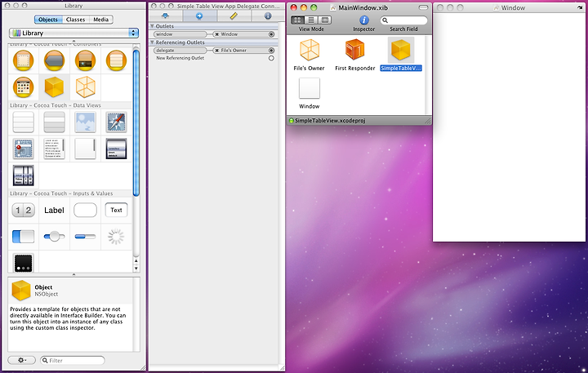Switch MainWindow.xib to column view mode
Screen dimensions: 588x373
pyautogui.click(x=325, y=20)
